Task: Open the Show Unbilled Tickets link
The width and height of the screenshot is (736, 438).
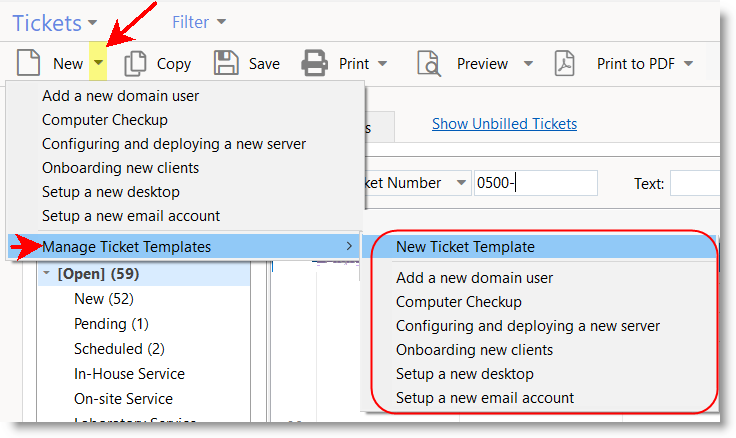Action: click(x=504, y=124)
